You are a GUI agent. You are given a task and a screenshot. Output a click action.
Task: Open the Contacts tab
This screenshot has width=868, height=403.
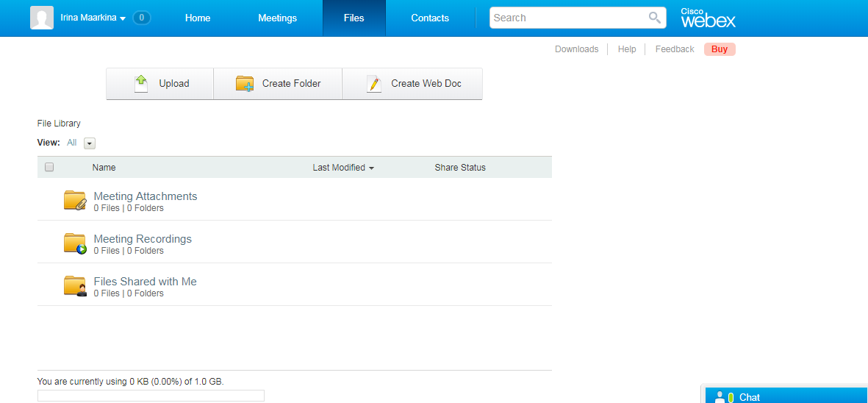[430, 18]
